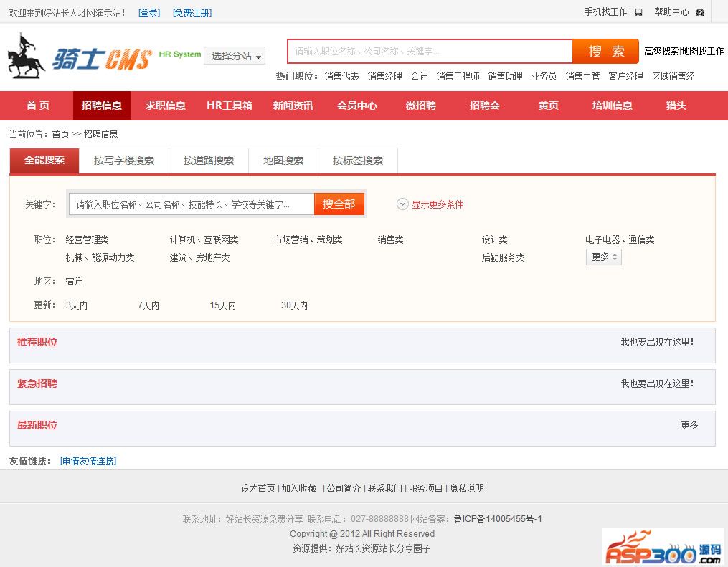Select 求职信息 in main navigation
728x567 pixels.
[165, 105]
